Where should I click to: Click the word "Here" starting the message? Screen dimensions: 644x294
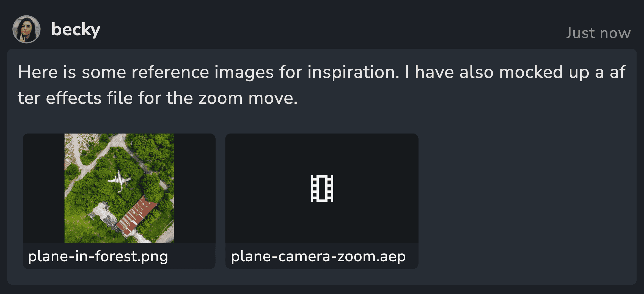(38, 72)
